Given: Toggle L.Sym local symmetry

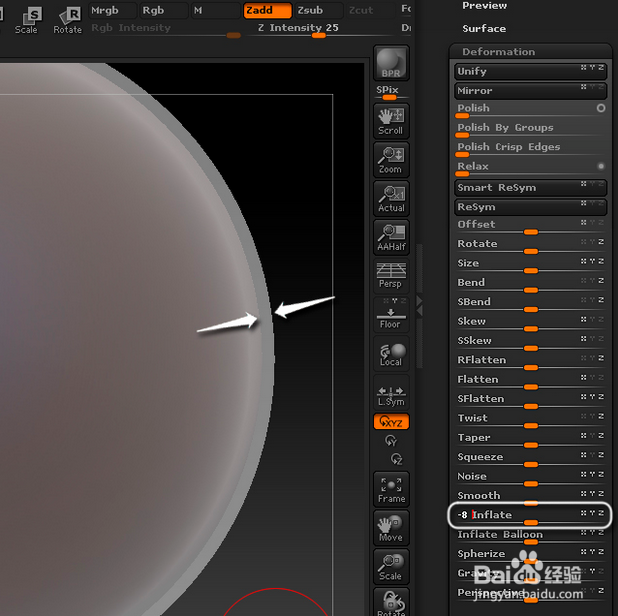Looking at the screenshot, I should pyautogui.click(x=391, y=393).
